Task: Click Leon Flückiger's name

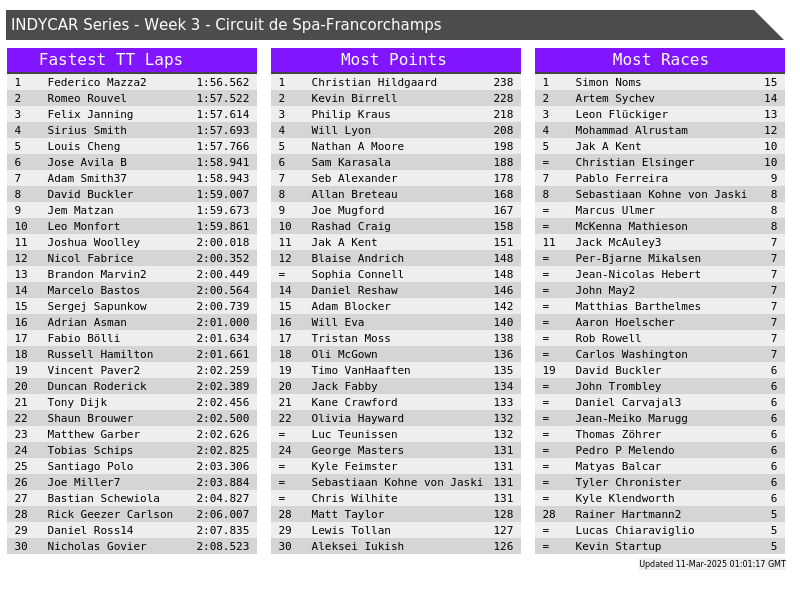Action: (621, 115)
